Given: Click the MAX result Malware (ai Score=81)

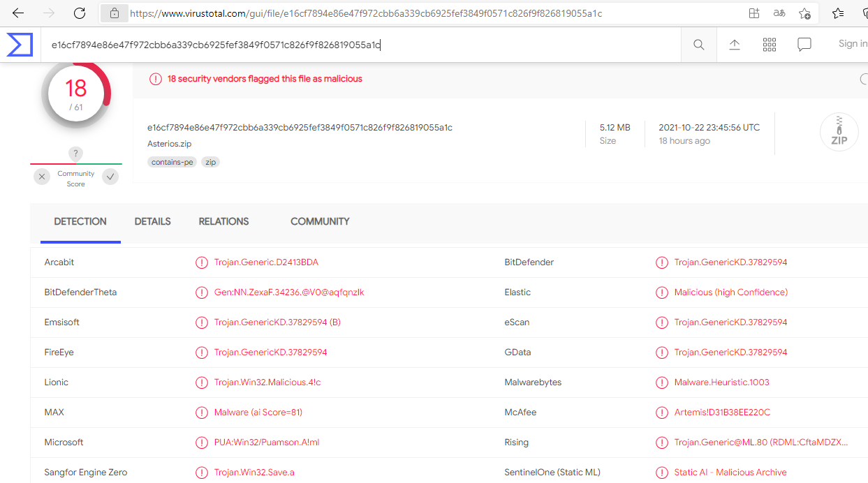Looking at the screenshot, I should point(258,413).
